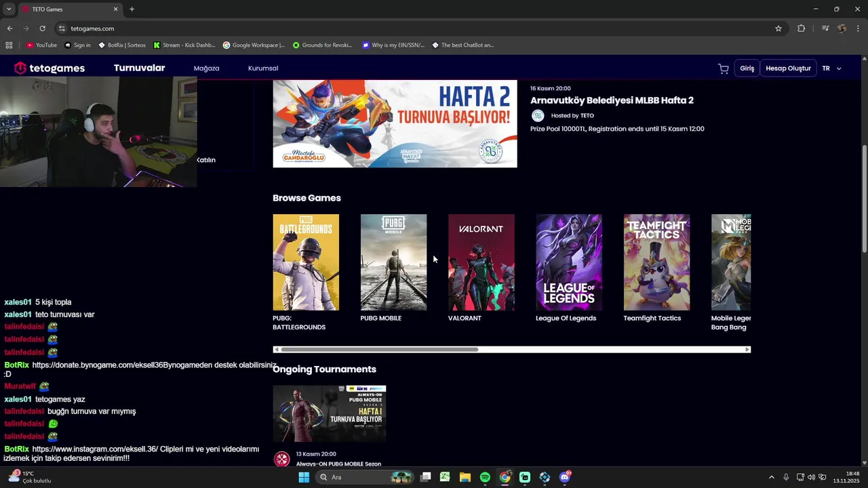This screenshot has width=868, height=488.
Task: Open the Always-ON PUBG MOBILE tournament thumbnail
Action: tap(330, 413)
